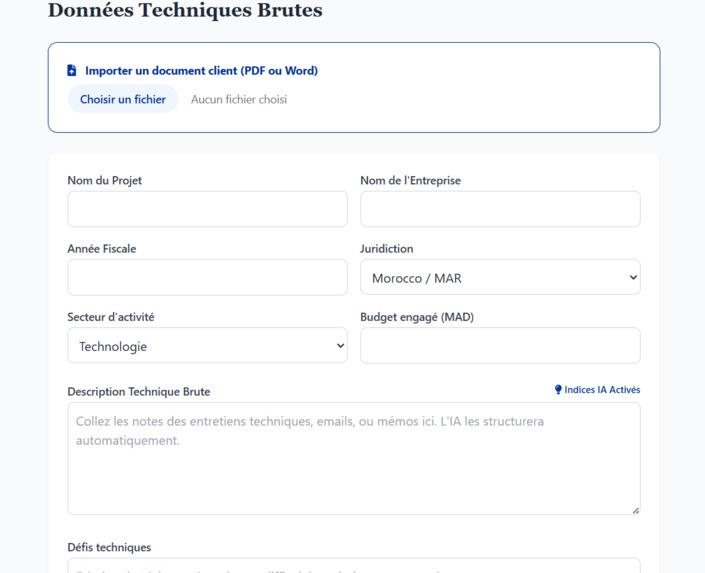
Task: Click the Nom du Projet input field
Action: coord(207,209)
